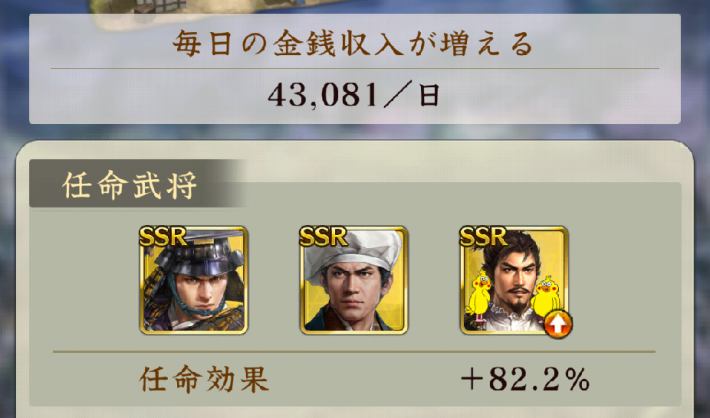Screen dimensions: 710x418
Task: Click the SSR badge on helmeted samurai
Action: (x=163, y=236)
